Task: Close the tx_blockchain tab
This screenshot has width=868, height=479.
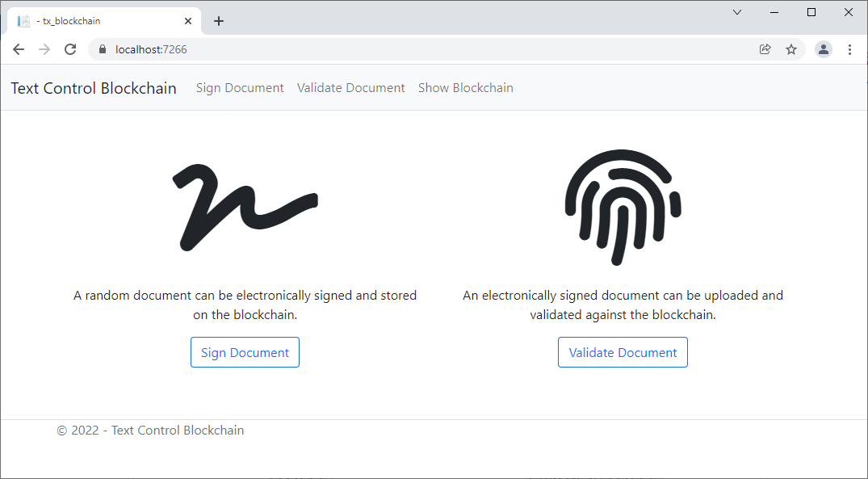Action: [187, 21]
